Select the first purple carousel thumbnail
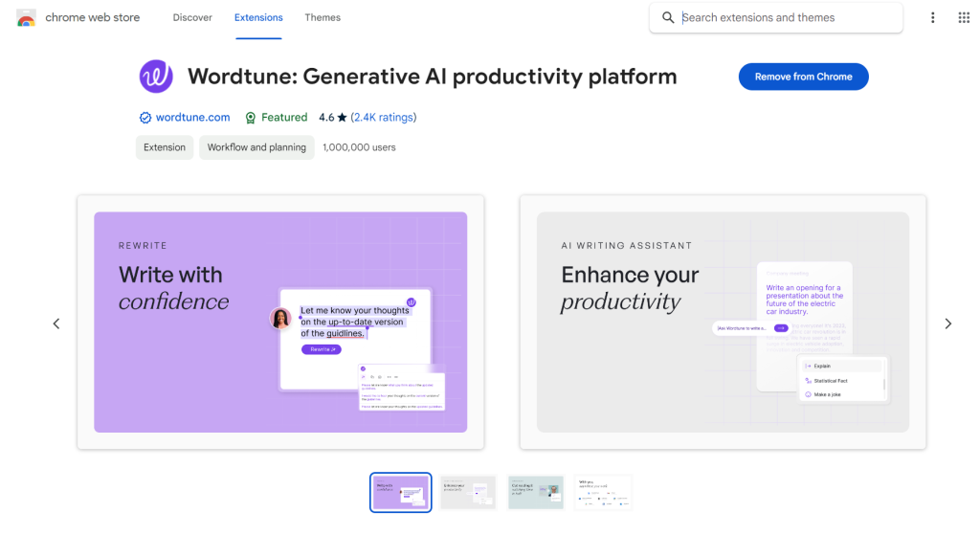The height and width of the screenshot is (535, 980). (401, 493)
